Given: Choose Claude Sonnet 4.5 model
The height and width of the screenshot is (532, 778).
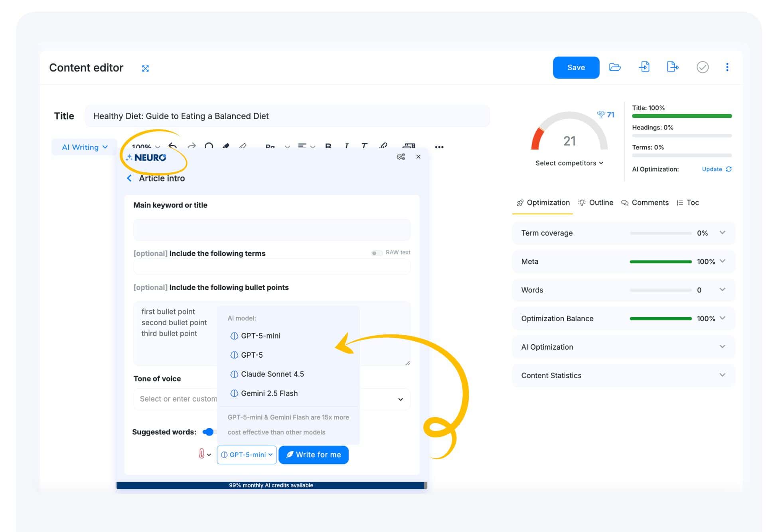Looking at the screenshot, I should tap(267, 374).
